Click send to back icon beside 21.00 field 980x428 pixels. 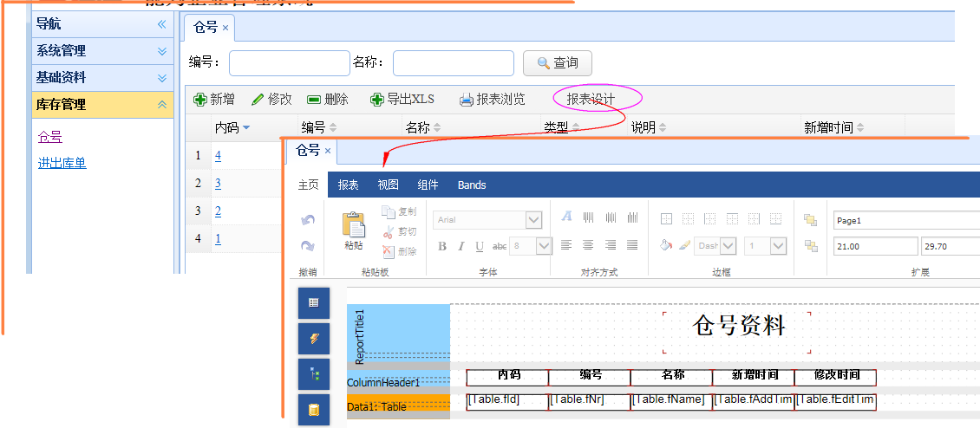(811, 246)
